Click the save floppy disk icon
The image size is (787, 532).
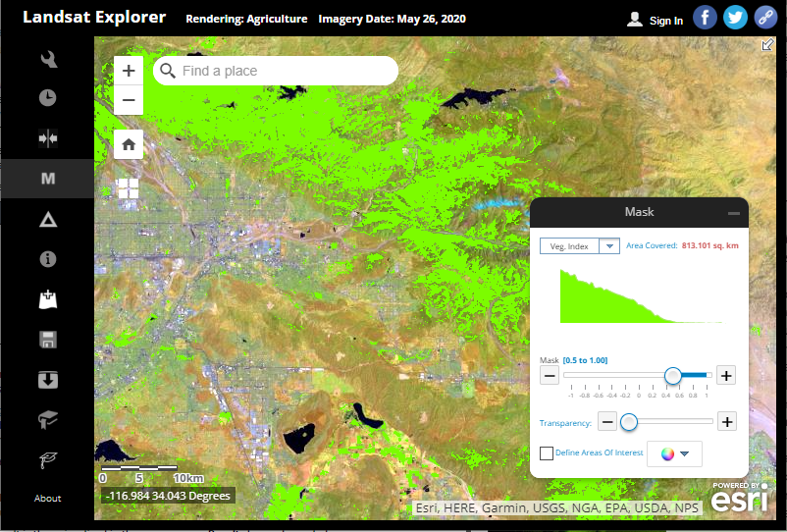click(x=48, y=340)
